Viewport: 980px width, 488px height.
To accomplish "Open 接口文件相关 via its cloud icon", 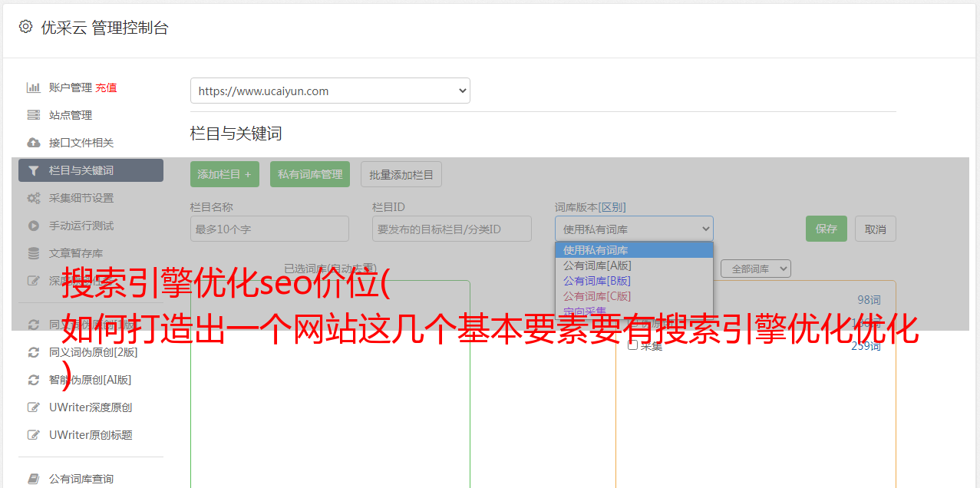I will tap(34, 143).
